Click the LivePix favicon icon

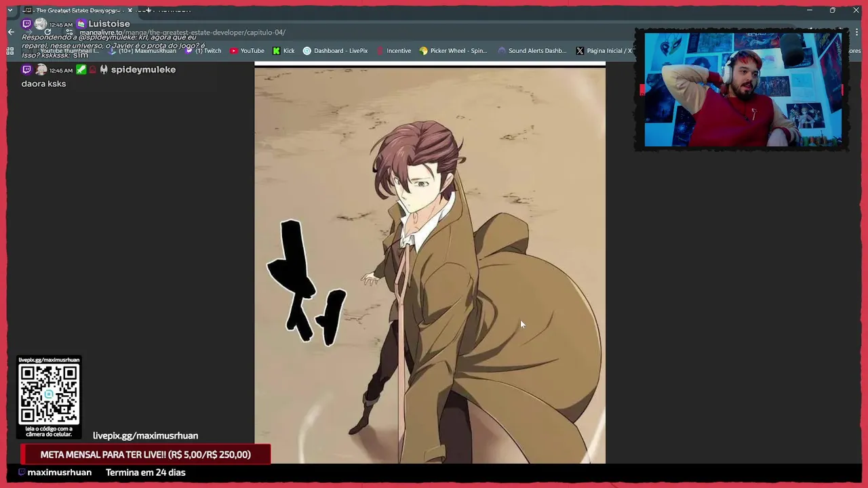pos(307,51)
